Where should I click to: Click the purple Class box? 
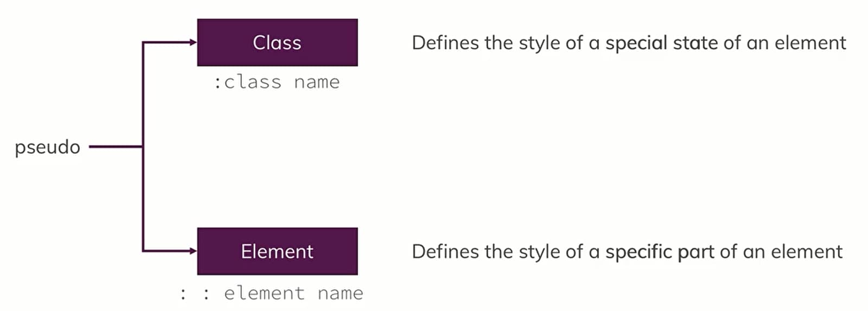coord(277,42)
